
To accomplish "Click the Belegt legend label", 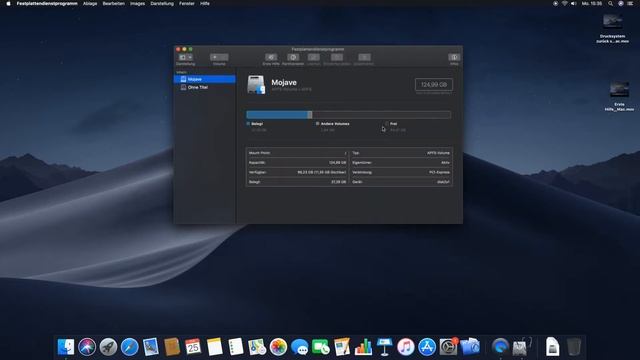I will click(x=257, y=124).
